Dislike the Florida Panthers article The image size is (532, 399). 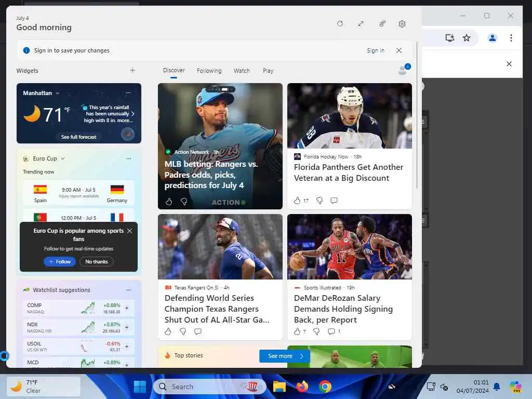pos(320,201)
